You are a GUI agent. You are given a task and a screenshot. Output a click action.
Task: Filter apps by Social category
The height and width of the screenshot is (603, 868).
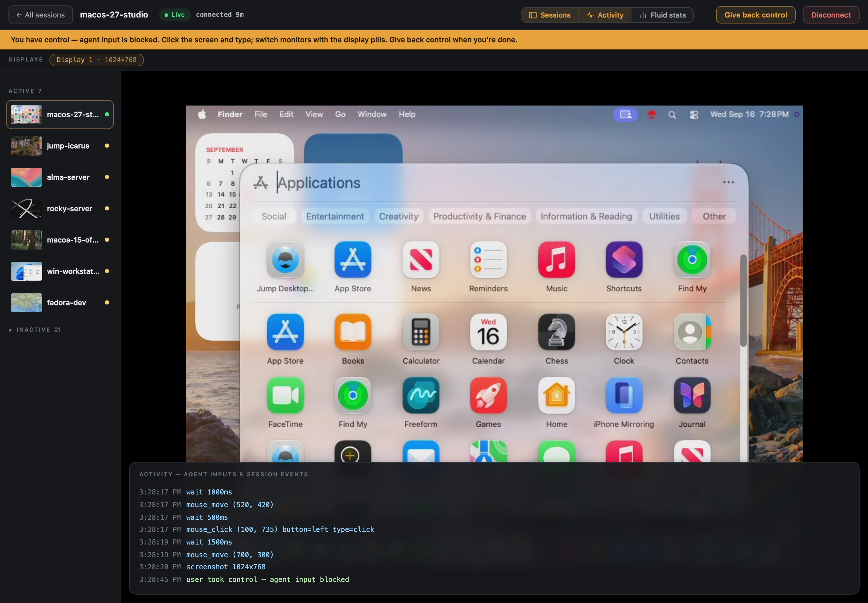(274, 216)
